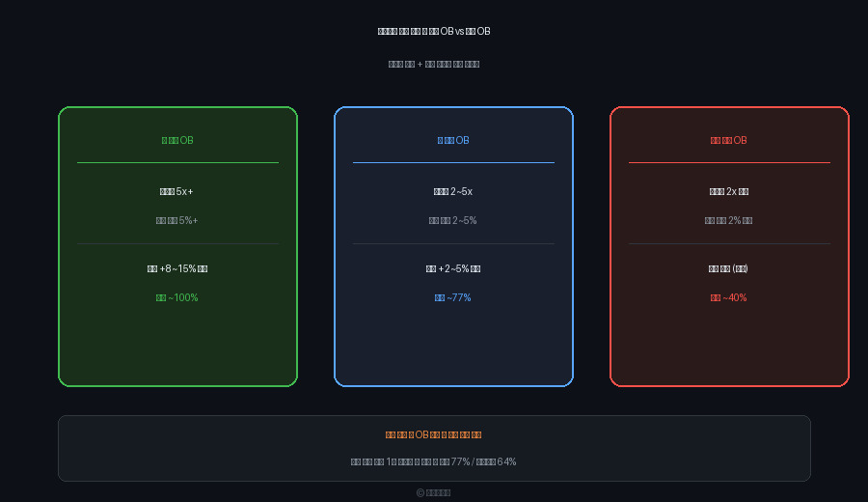Select the blue card's OB heading

point(453,140)
